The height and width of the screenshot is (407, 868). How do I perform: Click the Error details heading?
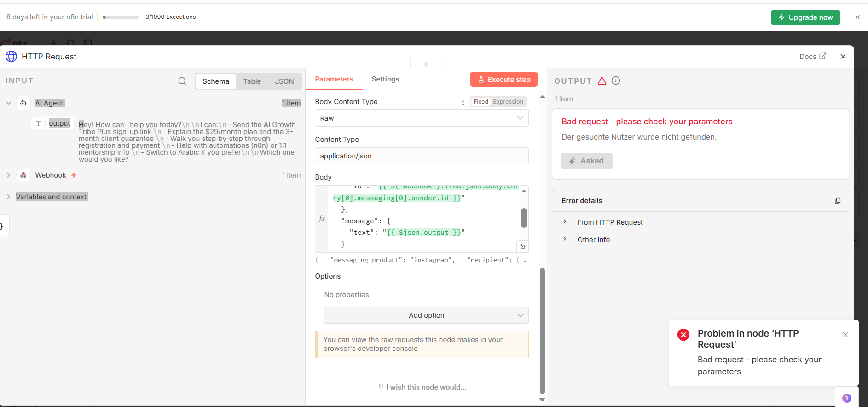[x=582, y=201]
